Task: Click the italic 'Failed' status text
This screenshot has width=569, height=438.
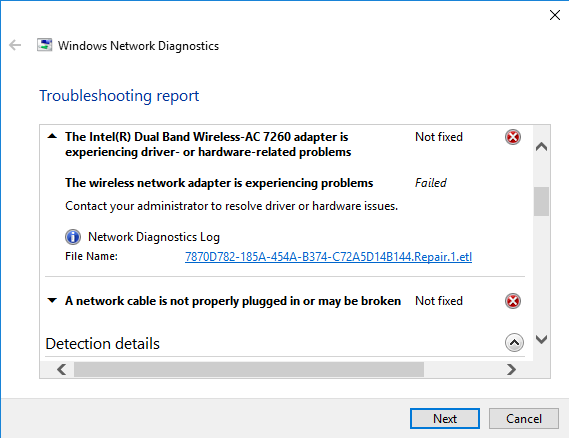Action: (431, 183)
